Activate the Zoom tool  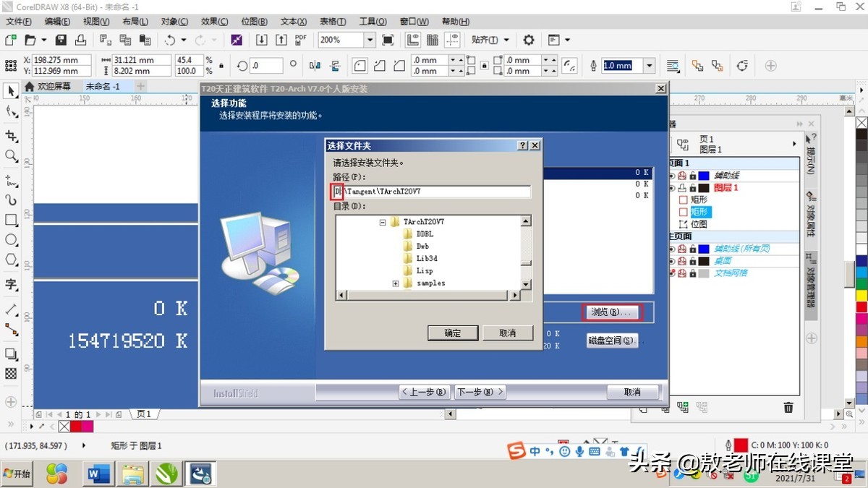9,155
